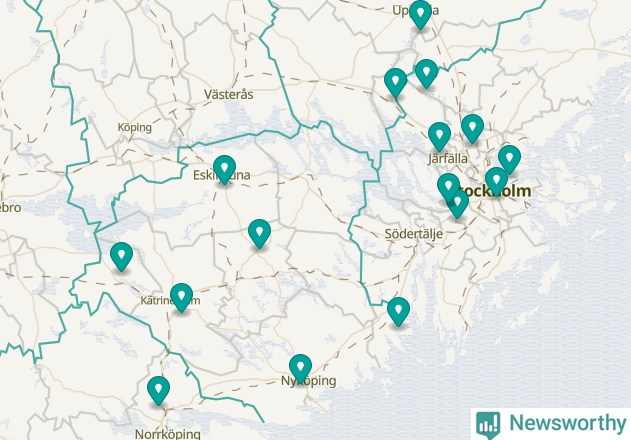Select the lone pin between Eskilstuna and Nyköping
The width and height of the screenshot is (631, 440).
tap(260, 233)
